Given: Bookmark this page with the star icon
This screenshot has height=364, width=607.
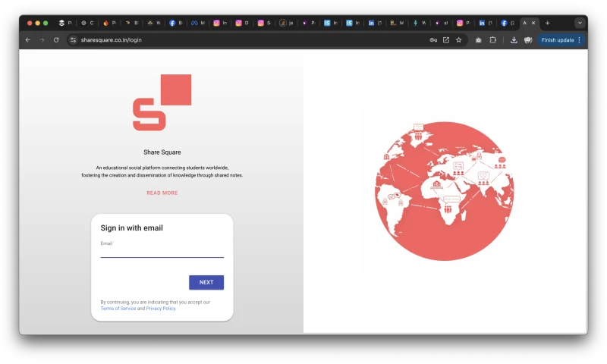Looking at the screenshot, I should click(458, 39).
